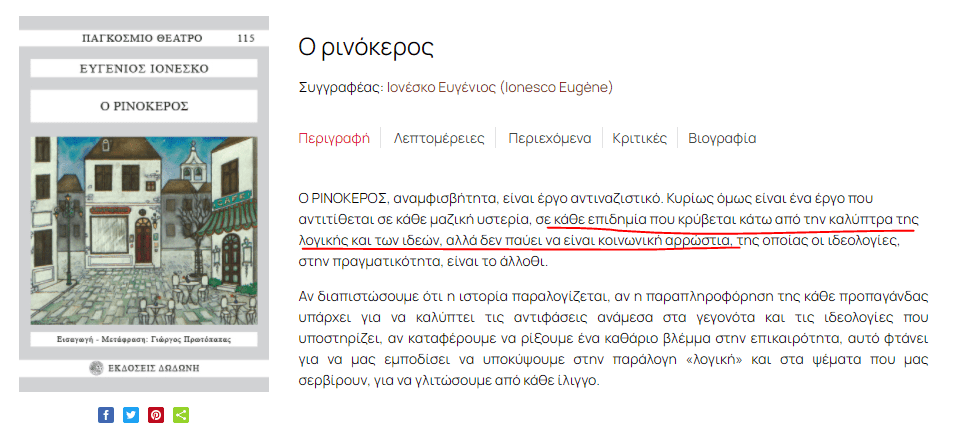Pin the book with the Pinterest icon
The width and height of the screenshot is (958, 436).
(156, 415)
